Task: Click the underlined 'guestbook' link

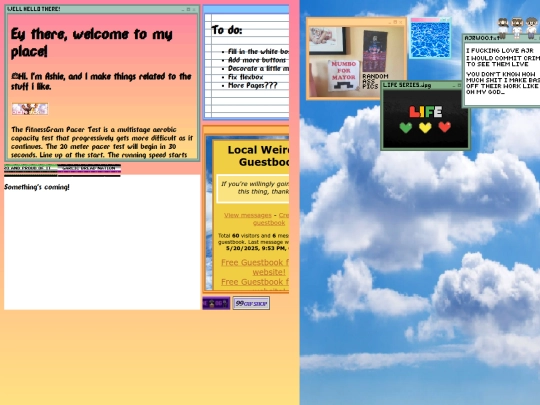Action: 269,223
